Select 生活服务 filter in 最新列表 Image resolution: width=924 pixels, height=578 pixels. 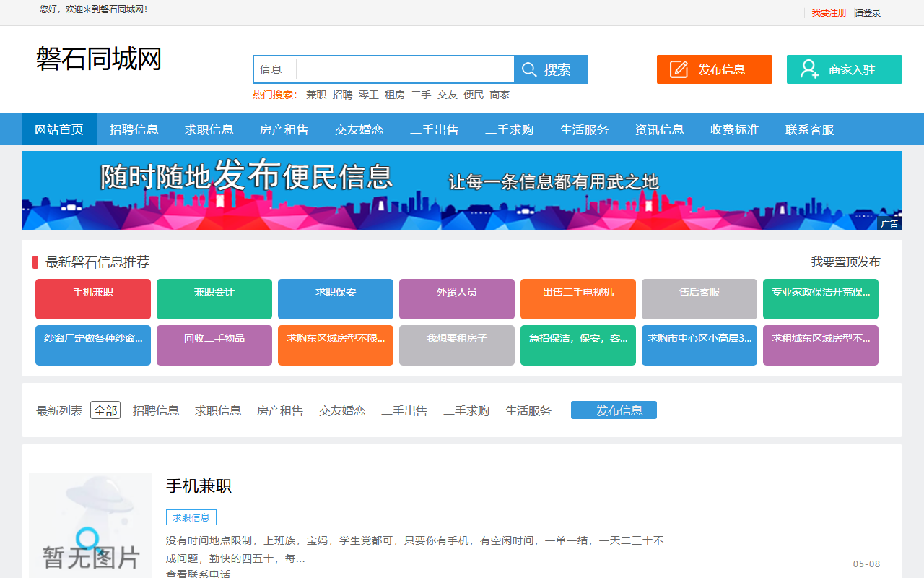click(528, 410)
